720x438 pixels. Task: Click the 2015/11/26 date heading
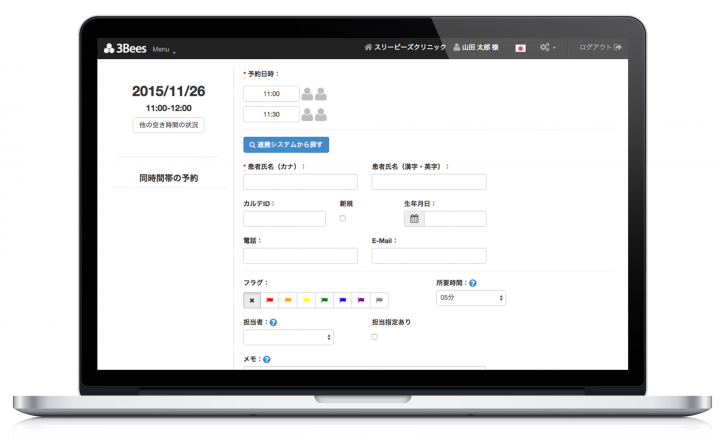(x=169, y=91)
